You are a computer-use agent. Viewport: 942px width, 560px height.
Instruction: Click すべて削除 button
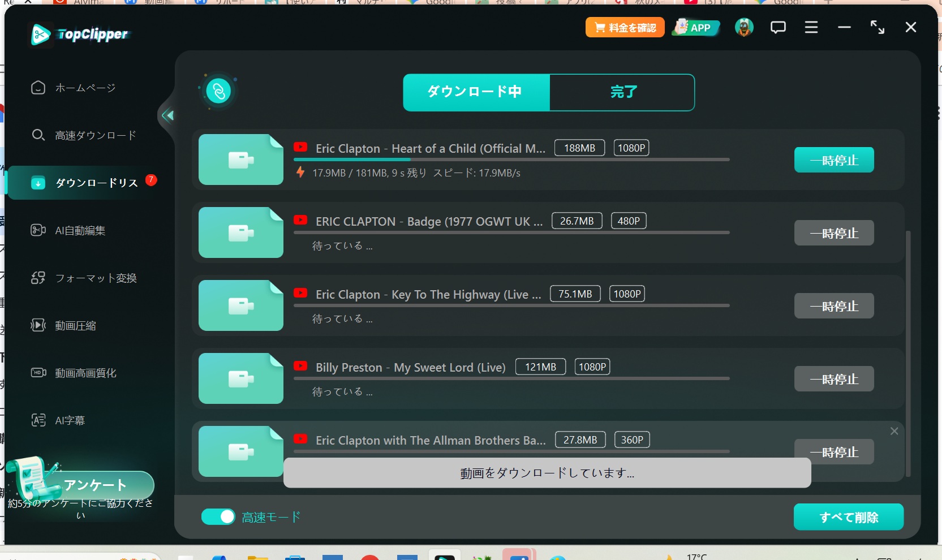point(848,517)
